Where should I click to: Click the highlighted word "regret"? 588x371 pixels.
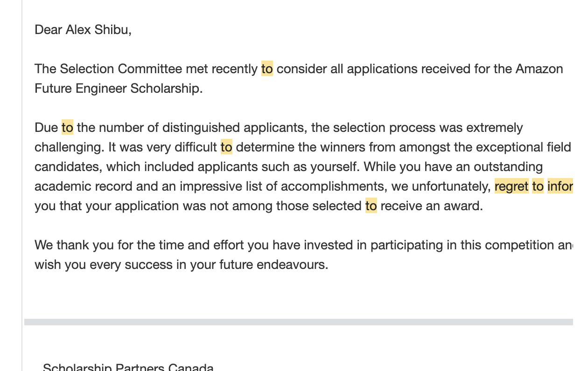pos(511,186)
